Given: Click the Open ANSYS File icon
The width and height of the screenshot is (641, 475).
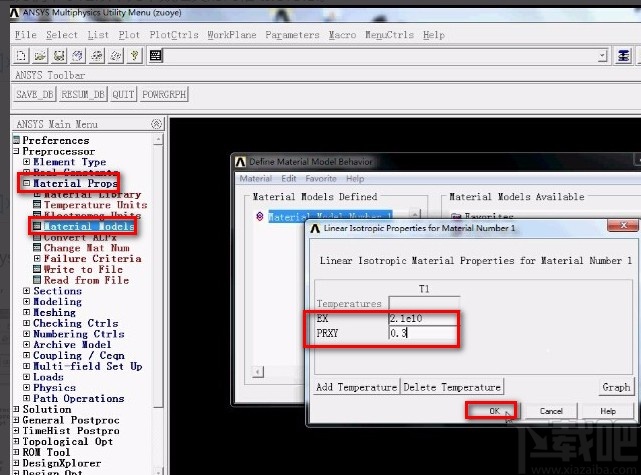Looking at the screenshot, I should pyautogui.click(x=40, y=56).
